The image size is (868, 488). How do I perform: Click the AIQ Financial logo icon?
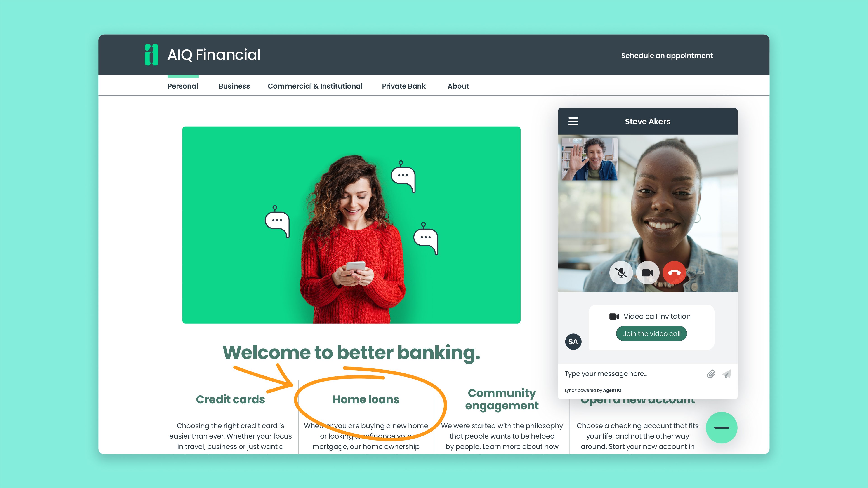[151, 54]
